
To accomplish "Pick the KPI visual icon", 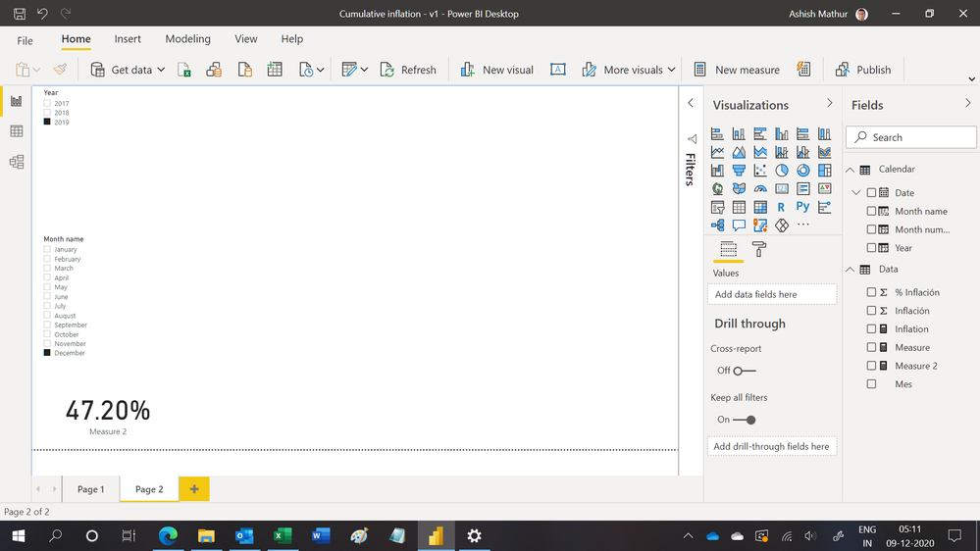I will tap(824, 188).
